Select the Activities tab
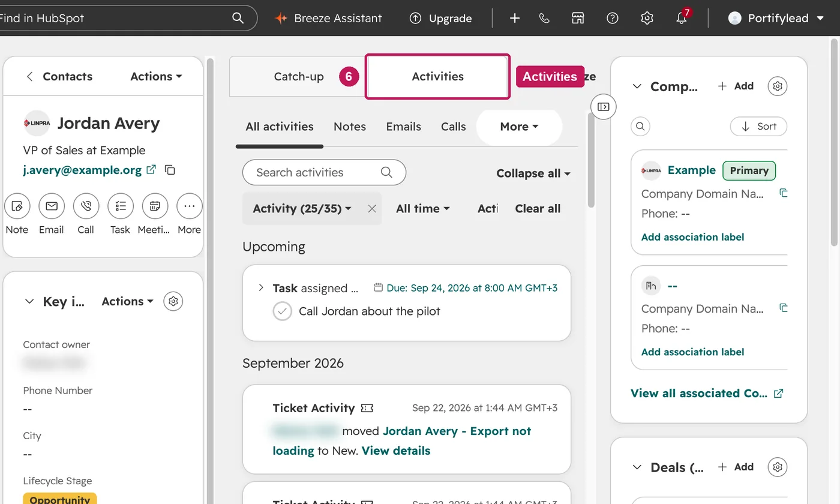Image resolution: width=840 pixels, height=504 pixels. pyautogui.click(x=438, y=76)
